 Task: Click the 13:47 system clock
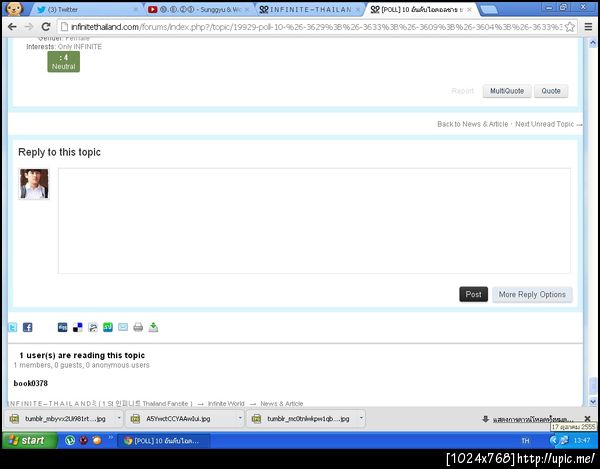582,441
